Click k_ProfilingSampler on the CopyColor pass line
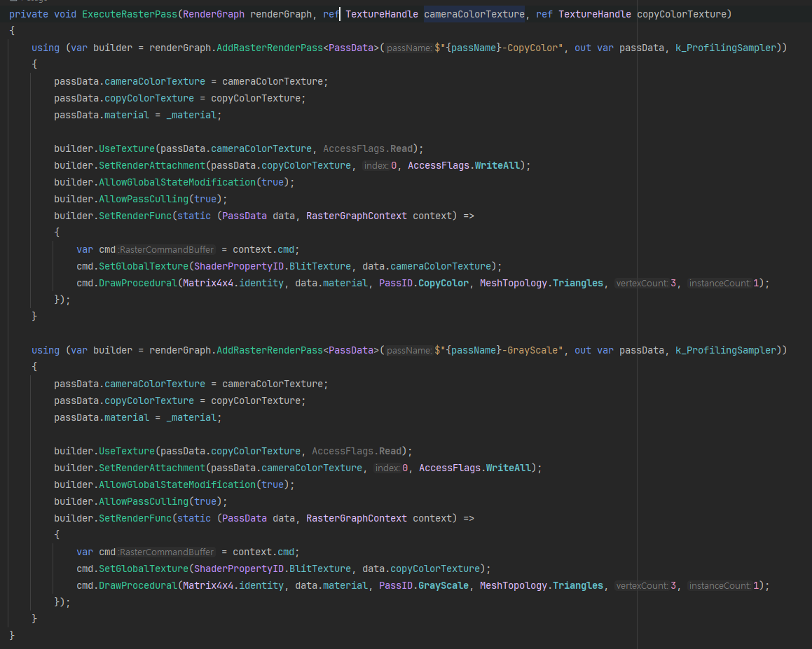 click(x=726, y=48)
